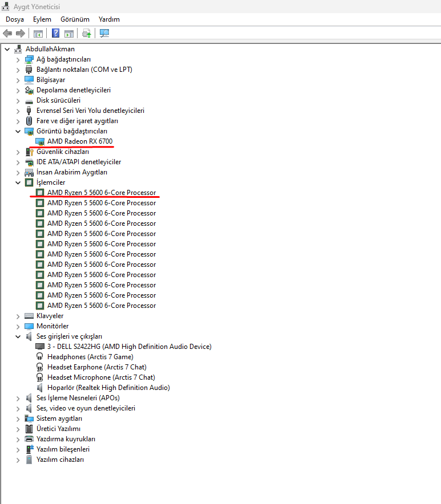Toggle the console tree pane toolbar icon
Viewport: 441px width, 504px height.
point(38,33)
